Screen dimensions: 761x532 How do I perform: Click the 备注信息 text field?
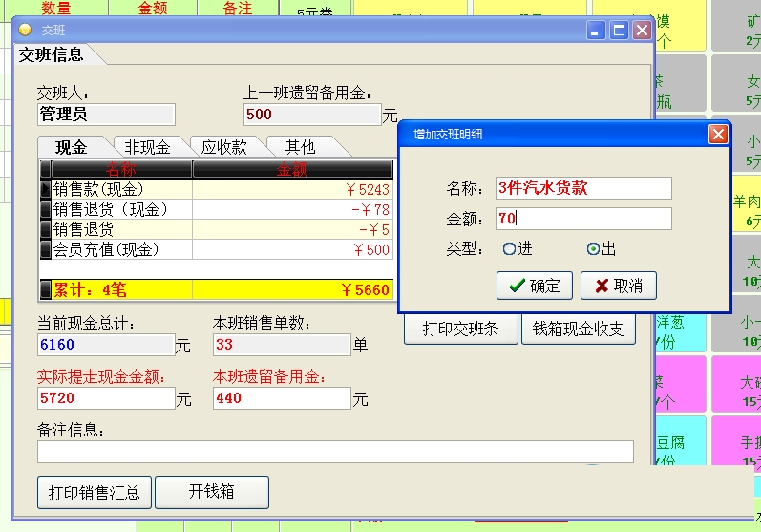(x=335, y=452)
